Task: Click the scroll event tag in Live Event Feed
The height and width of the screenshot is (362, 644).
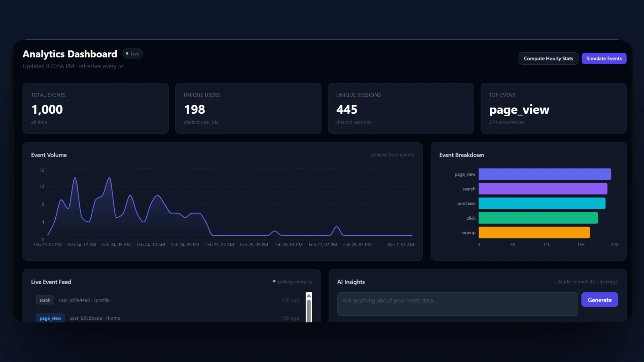Action: (45, 300)
